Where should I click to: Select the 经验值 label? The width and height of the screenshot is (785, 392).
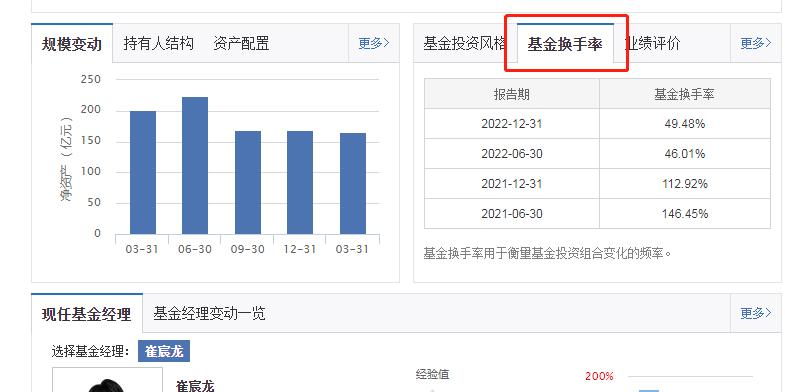(x=432, y=374)
